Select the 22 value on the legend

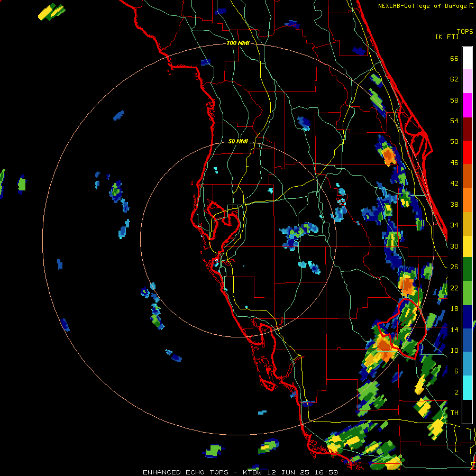coord(454,288)
